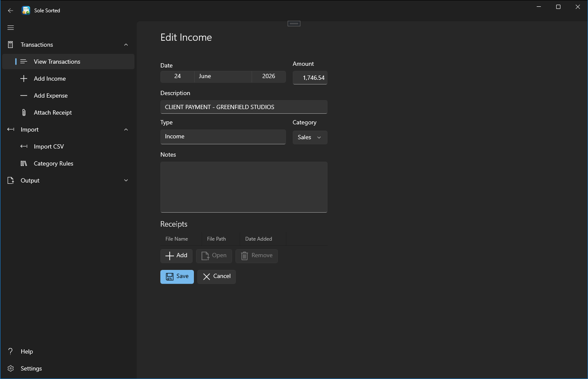Click the X icon on Cancel
The width and height of the screenshot is (588, 379).
pos(207,277)
